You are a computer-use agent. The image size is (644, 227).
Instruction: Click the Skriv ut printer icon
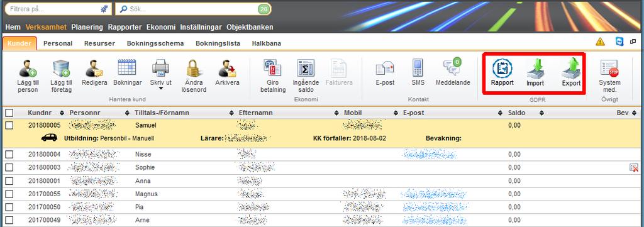pos(160,68)
